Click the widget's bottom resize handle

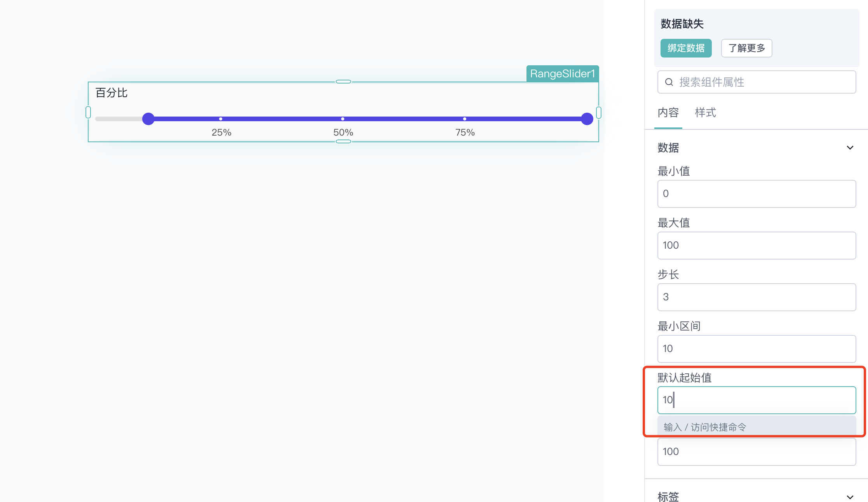[x=343, y=141]
